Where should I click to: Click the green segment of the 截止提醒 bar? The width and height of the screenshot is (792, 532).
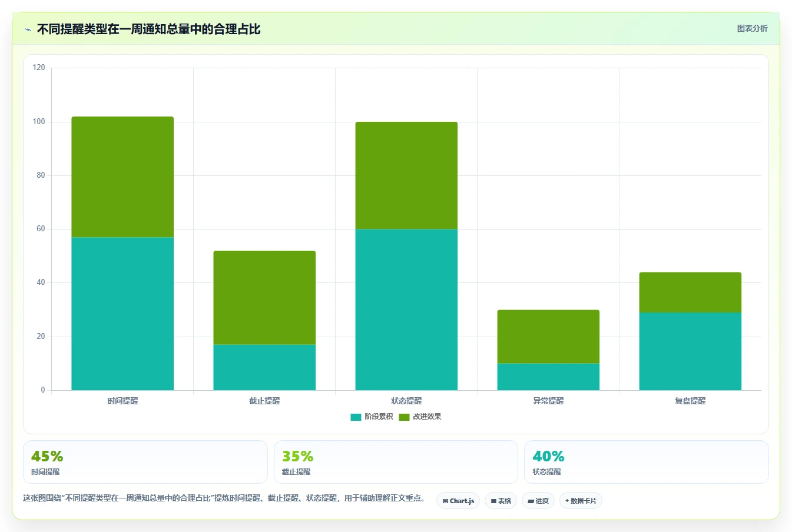(x=264, y=298)
